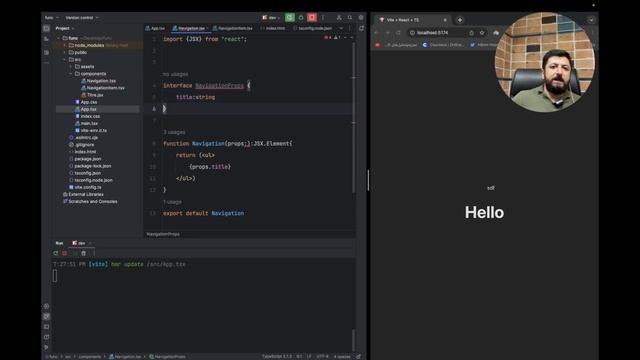
Task: Open the browser extension icon beside the bookmark star
Action: (496, 33)
